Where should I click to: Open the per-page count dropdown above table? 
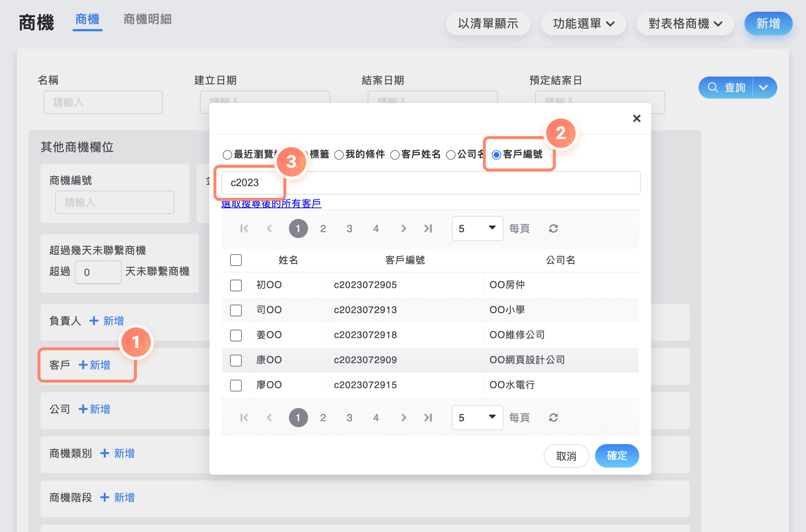pyautogui.click(x=477, y=228)
